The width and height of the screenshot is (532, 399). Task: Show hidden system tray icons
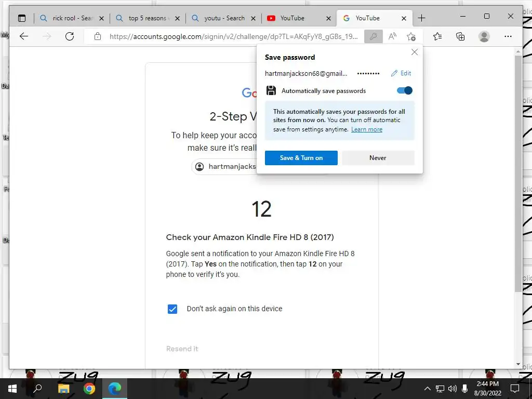(428, 389)
